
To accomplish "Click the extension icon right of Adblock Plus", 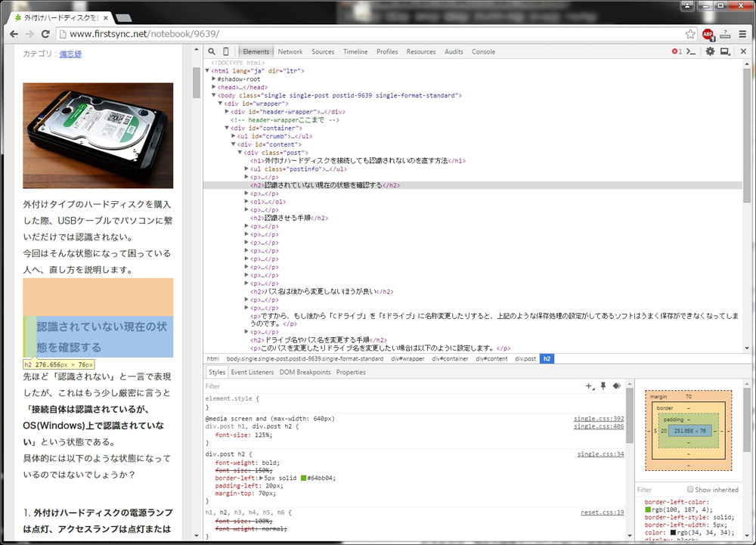I will pyautogui.click(x=725, y=34).
